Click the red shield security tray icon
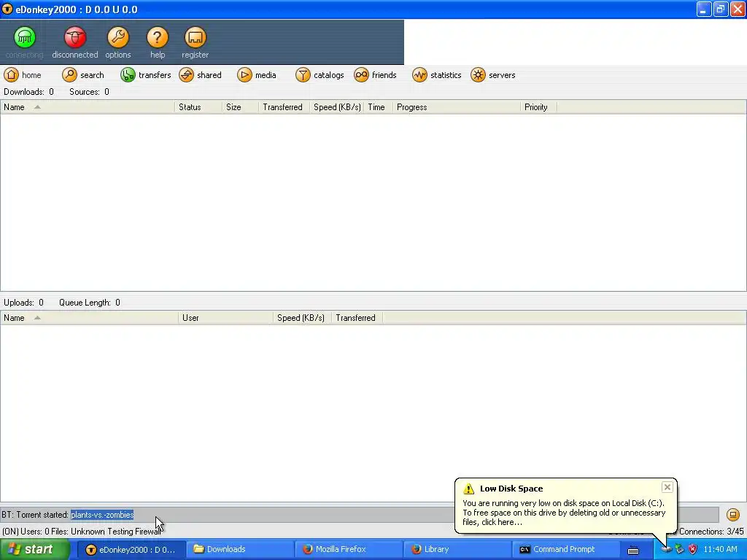Screen dimensions: 747x560 point(693,550)
